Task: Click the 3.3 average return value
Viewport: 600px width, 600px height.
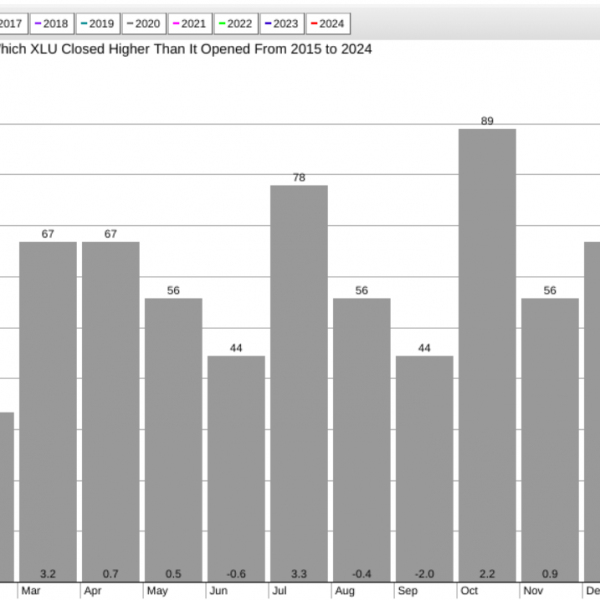Action: click(299, 574)
